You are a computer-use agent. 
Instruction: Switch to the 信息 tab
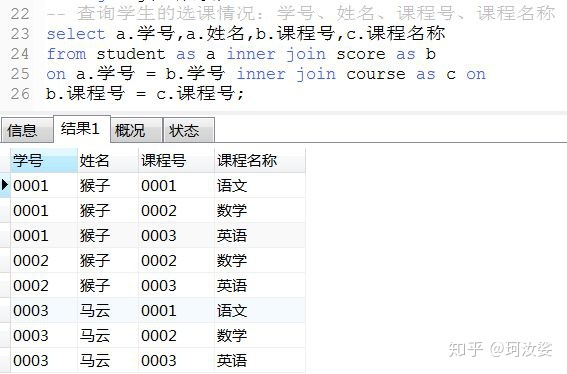pyautogui.click(x=27, y=130)
